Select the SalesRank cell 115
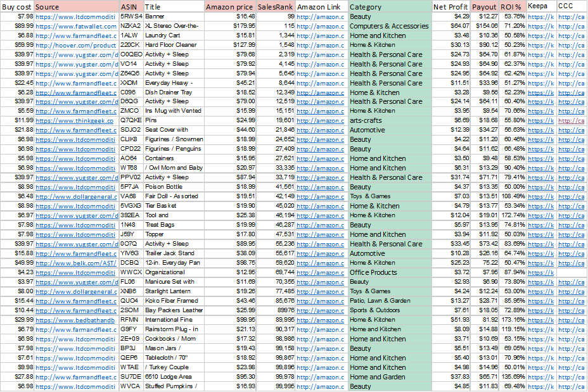588x392 pixels. tap(276, 26)
